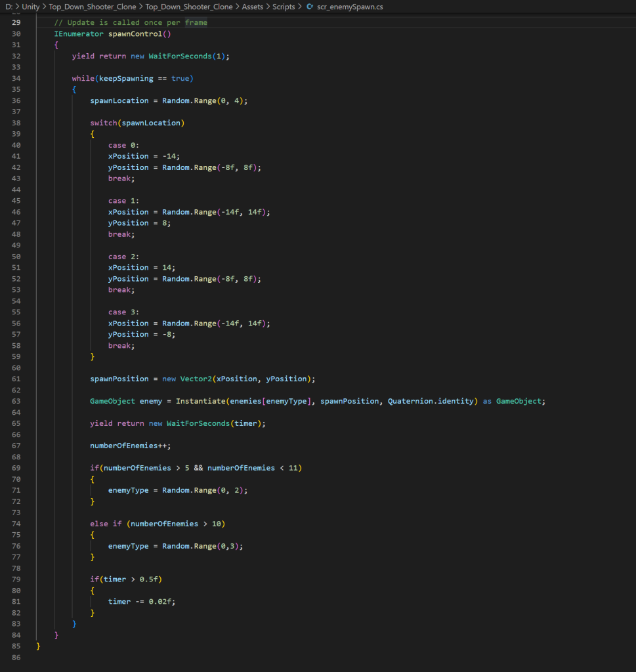This screenshot has width=636, height=672.
Task: Click the numberOfEnemies++ statement
Action: pyautogui.click(x=125, y=446)
